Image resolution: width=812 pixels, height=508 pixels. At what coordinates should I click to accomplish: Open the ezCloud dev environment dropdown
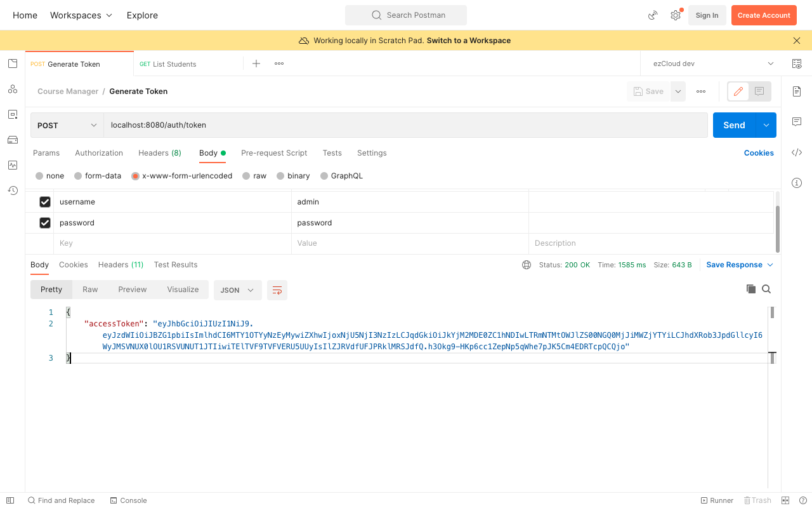click(713, 63)
